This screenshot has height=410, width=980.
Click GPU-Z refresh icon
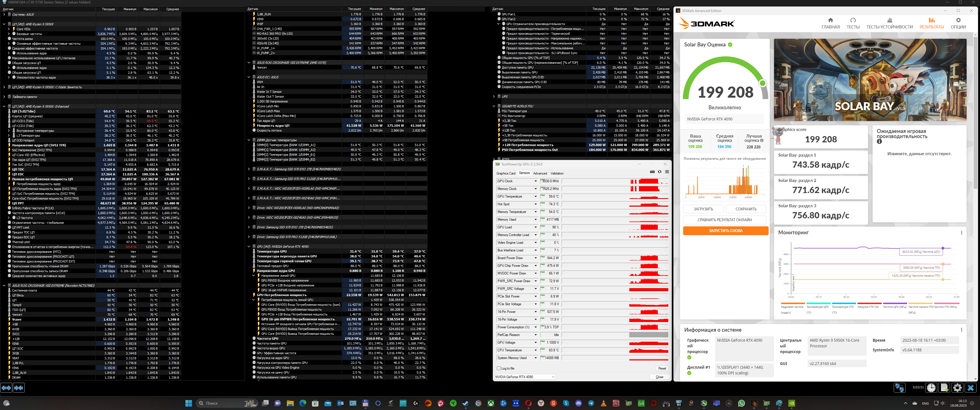660,172
